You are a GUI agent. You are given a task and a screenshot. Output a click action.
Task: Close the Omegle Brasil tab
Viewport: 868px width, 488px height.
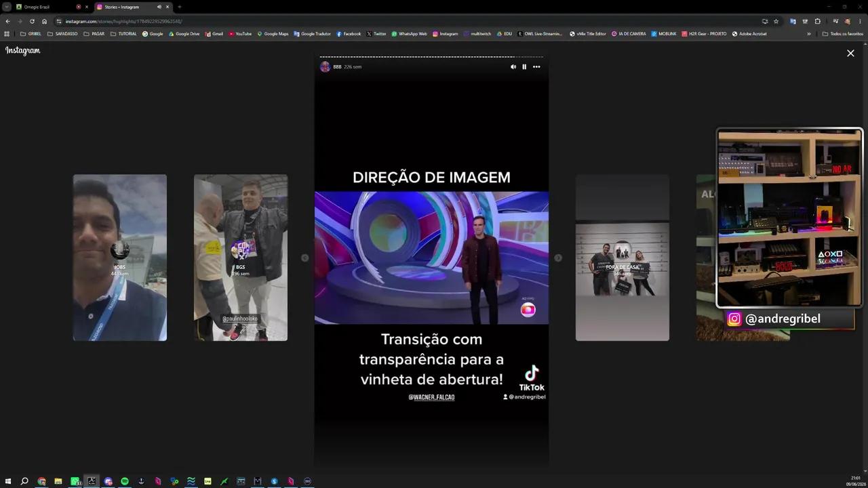click(87, 7)
